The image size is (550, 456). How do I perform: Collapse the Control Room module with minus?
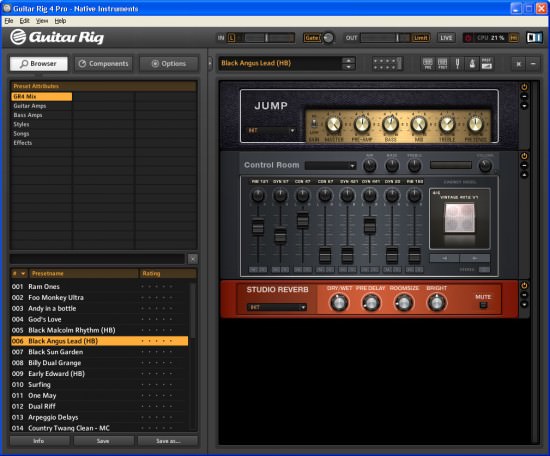(524, 166)
